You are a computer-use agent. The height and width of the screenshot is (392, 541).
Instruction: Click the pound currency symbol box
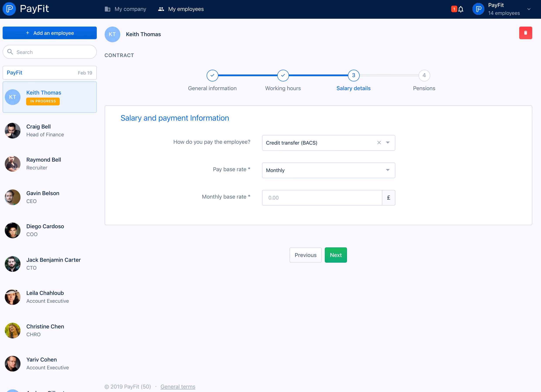pyautogui.click(x=389, y=198)
